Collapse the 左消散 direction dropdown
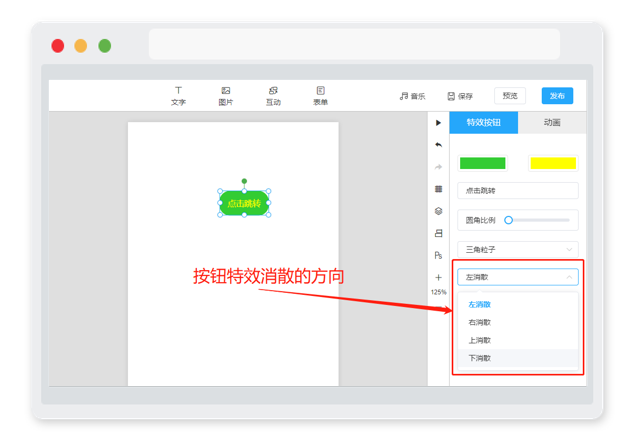 click(x=518, y=277)
